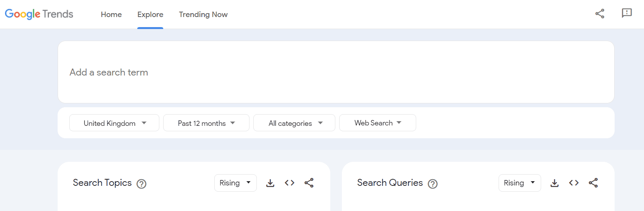644x211 pixels.
Task: Switch to the Trending Now tab
Action: pos(203,14)
